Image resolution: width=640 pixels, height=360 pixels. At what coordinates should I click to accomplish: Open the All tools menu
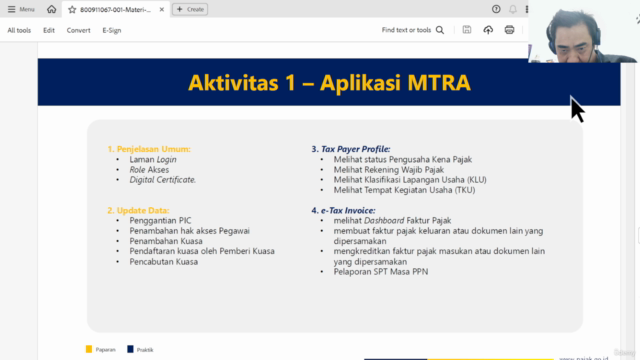(x=19, y=30)
